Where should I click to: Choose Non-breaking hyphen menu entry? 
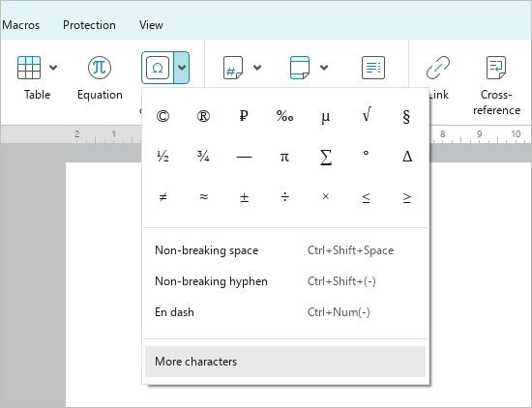tap(285, 281)
